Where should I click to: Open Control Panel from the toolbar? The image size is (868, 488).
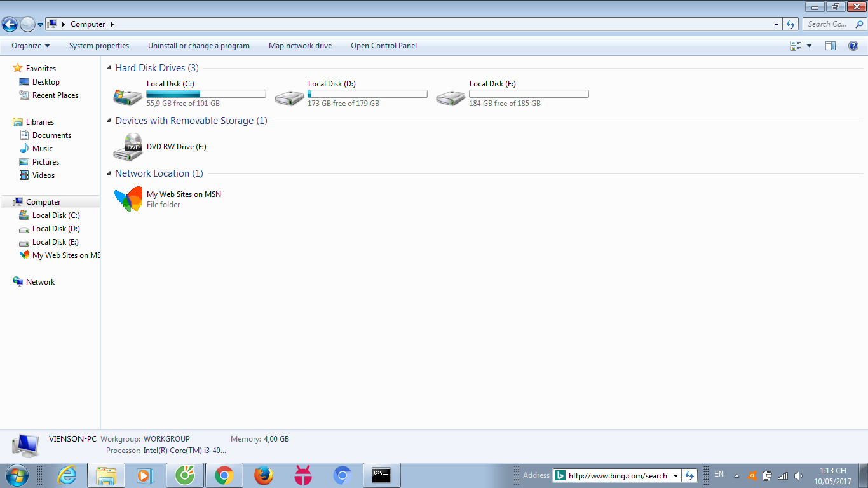pyautogui.click(x=384, y=46)
